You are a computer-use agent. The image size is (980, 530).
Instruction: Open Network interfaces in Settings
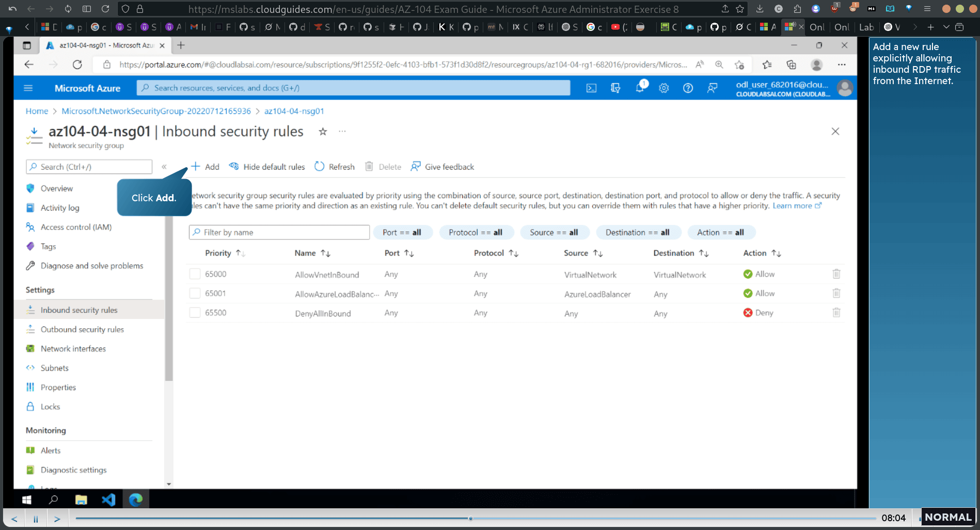point(73,349)
